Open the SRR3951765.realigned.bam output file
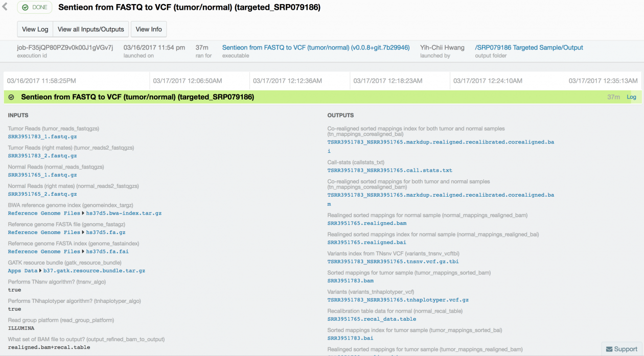Viewport: 644px width, 356px height. click(x=366, y=223)
